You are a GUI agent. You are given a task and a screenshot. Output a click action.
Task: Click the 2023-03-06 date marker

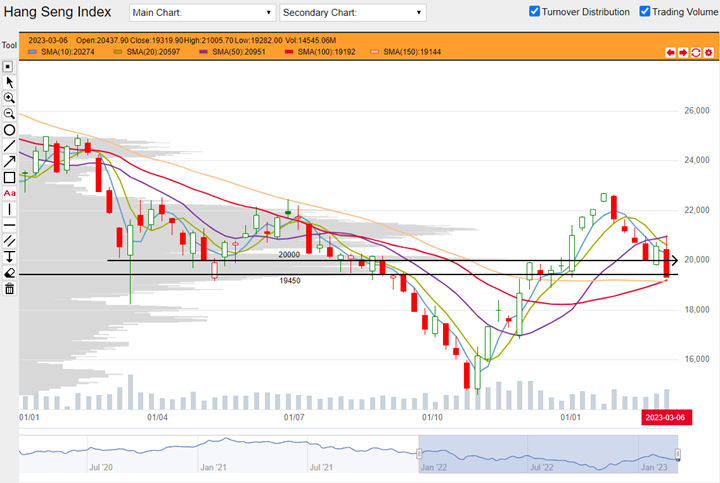click(666, 417)
